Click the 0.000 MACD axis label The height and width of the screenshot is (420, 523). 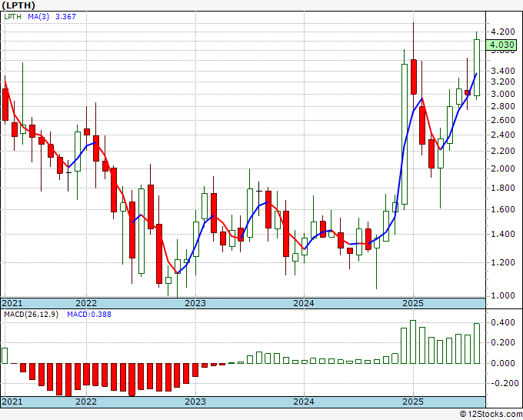(x=502, y=363)
